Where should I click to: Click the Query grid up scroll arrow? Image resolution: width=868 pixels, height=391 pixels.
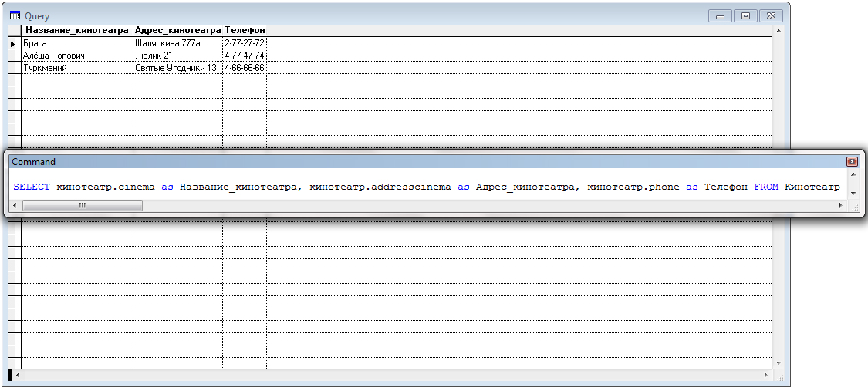(778, 31)
